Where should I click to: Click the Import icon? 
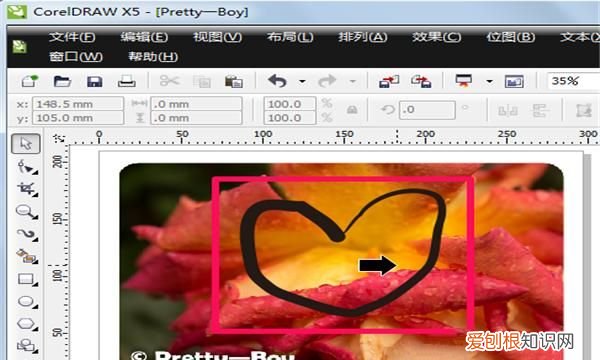click(389, 81)
